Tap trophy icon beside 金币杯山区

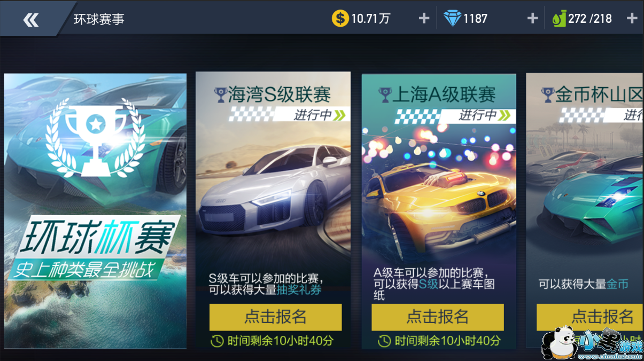(548, 95)
